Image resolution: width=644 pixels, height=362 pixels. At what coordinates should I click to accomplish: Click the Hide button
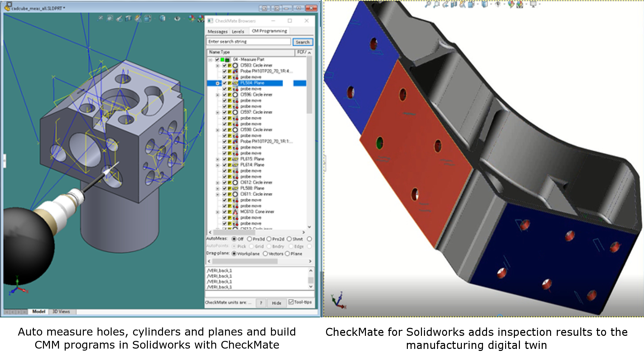(276, 303)
